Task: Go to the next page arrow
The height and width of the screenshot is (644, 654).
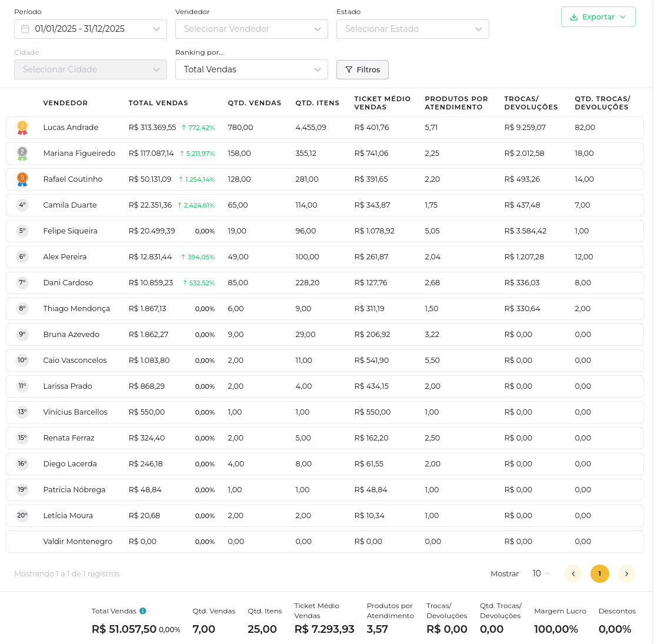Action: (x=626, y=573)
